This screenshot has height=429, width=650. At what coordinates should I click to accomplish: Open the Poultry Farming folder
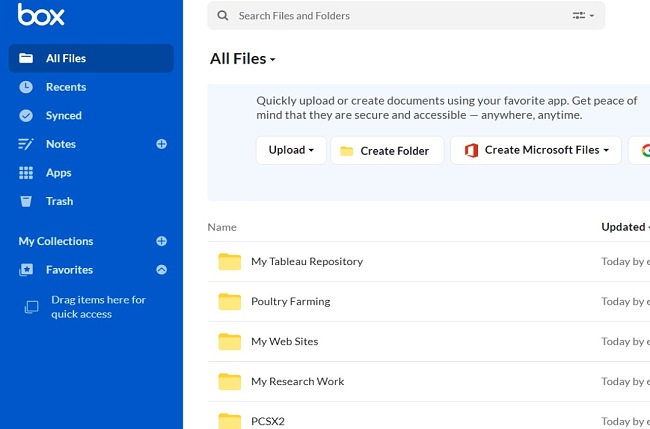pos(291,301)
